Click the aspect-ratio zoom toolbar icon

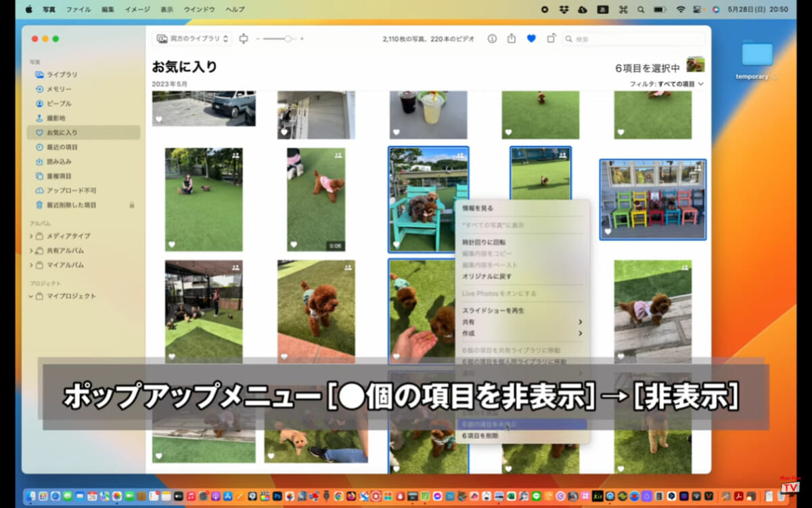(x=244, y=39)
